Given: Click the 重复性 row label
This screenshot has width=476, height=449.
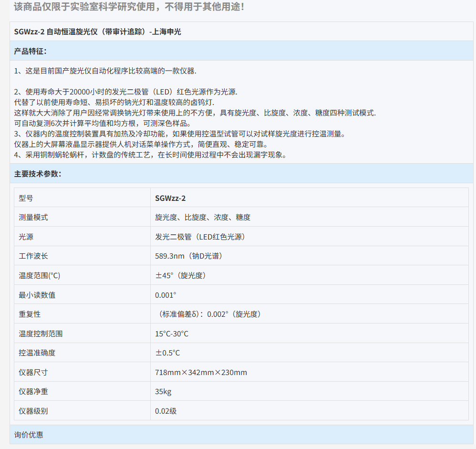Looking at the screenshot, I should tap(30, 314).
